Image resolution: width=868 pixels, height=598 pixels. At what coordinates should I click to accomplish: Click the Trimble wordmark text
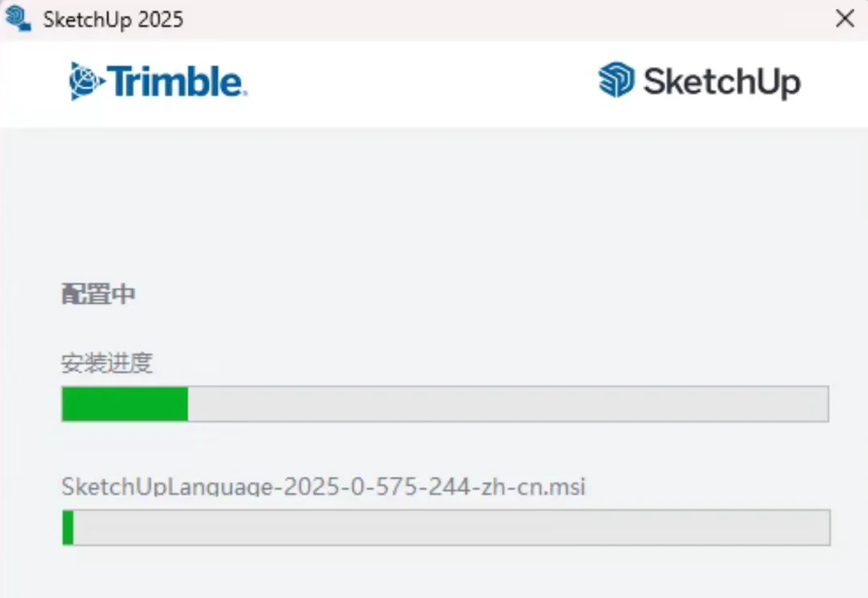[x=176, y=82]
